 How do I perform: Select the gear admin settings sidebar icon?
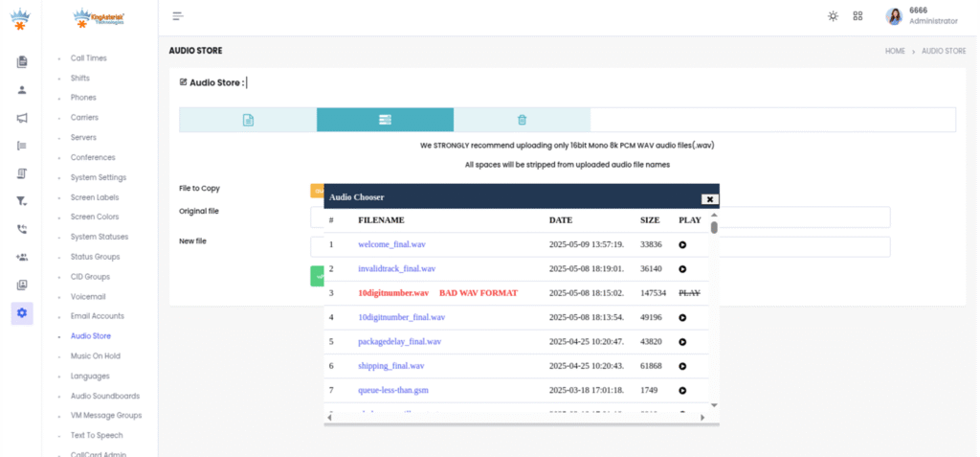[22, 312]
